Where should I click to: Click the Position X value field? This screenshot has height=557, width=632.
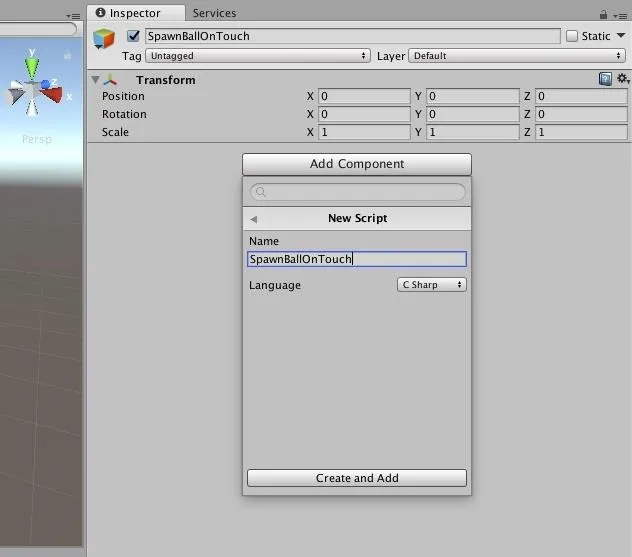click(x=364, y=96)
